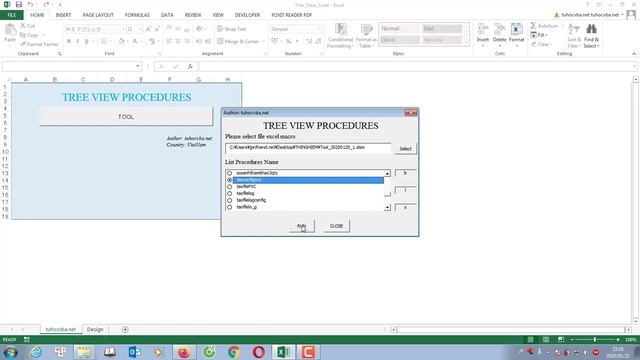Select the first procedure radio button in list
Screen dimensions: 640x360
tap(229, 173)
